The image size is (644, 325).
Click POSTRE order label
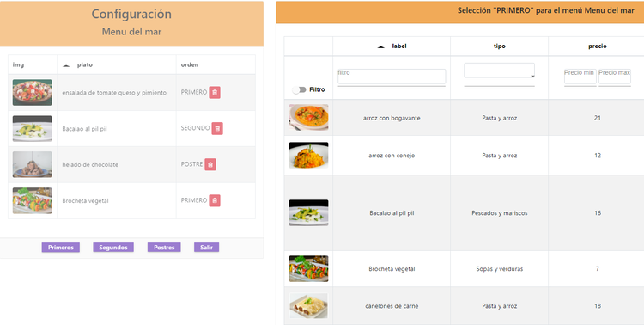[x=191, y=164]
